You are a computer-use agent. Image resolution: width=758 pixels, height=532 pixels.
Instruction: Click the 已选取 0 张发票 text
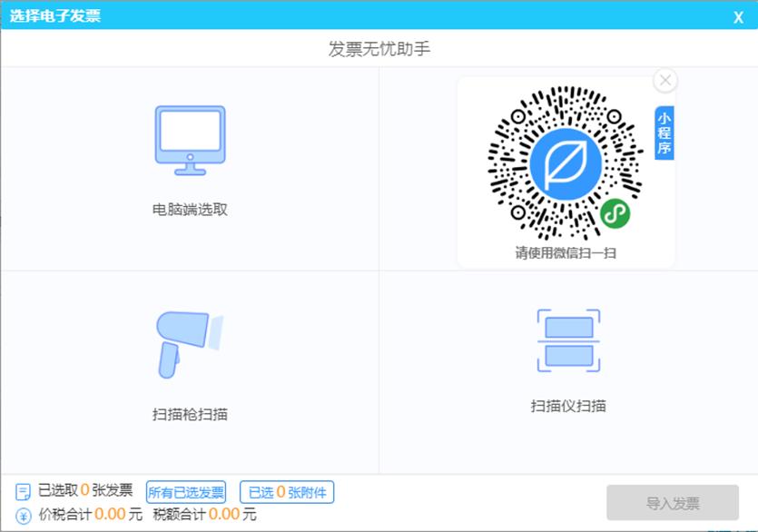point(85,490)
